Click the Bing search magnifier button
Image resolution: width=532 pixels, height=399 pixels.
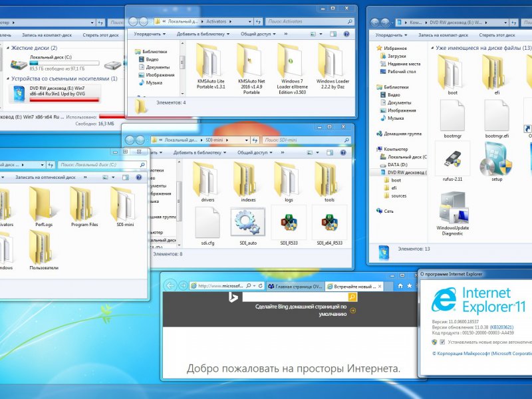point(352,297)
